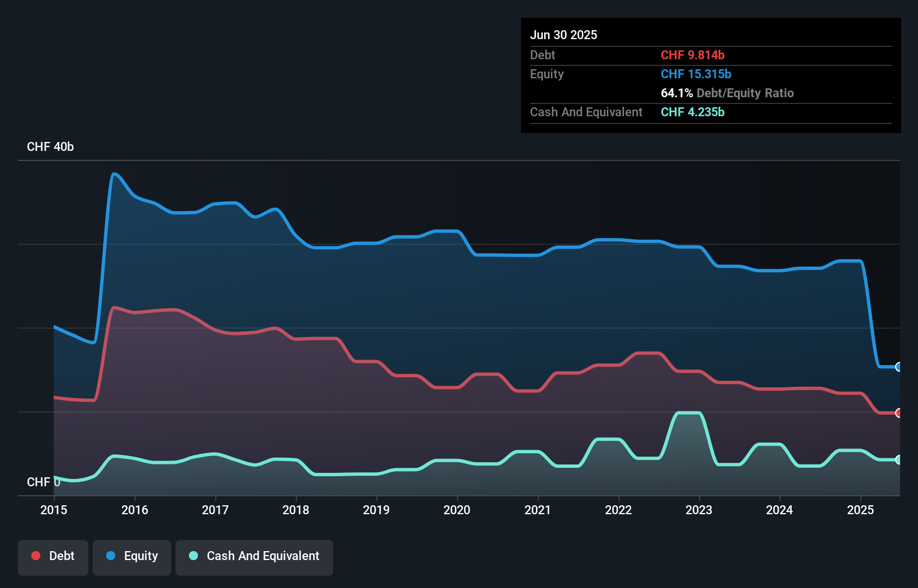Toggle the Cash And Equivalent series visibility
The width and height of the screenshot is (918, 588).
(x=254, y=556)
